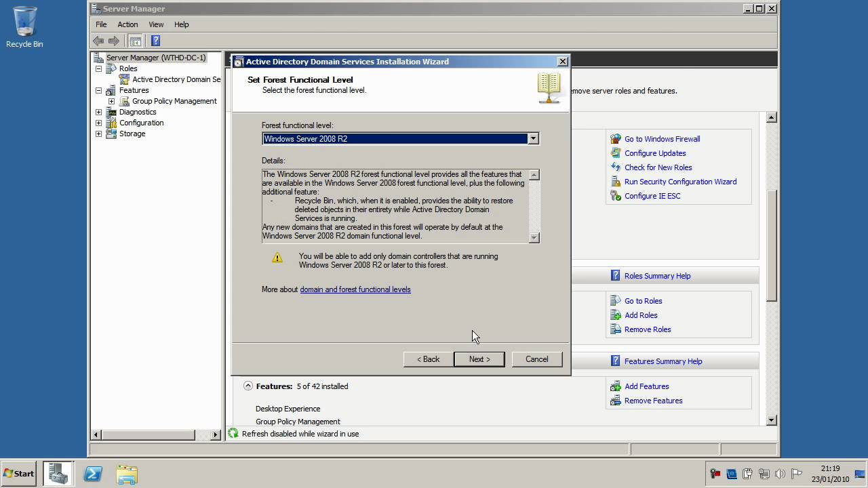868x488 pixels.
Task: Expand the Storage tree node
Action: pos(99,134)
